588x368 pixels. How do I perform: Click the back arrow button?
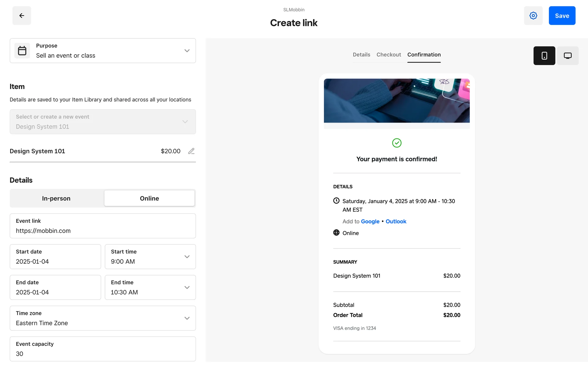[21, 16]
